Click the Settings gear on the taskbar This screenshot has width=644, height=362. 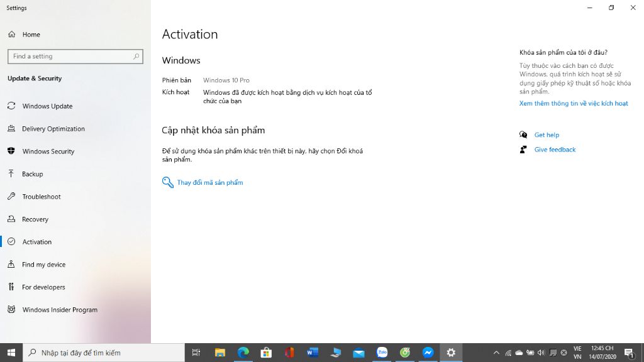(451, 353)
